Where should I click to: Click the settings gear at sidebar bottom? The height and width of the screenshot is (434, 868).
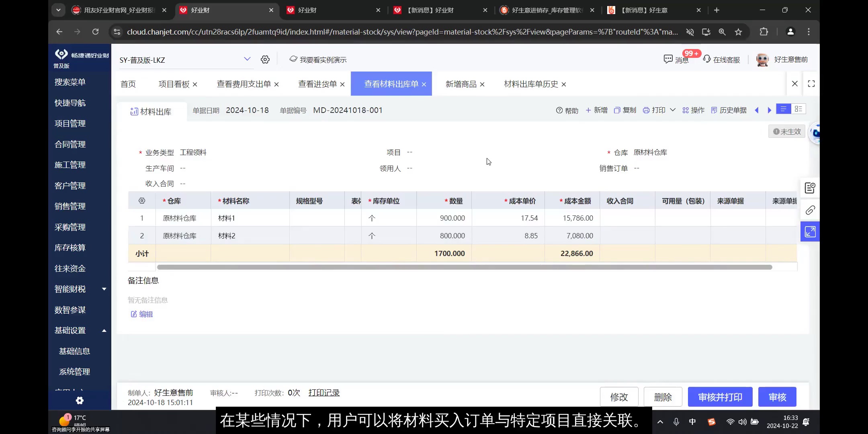80,400
